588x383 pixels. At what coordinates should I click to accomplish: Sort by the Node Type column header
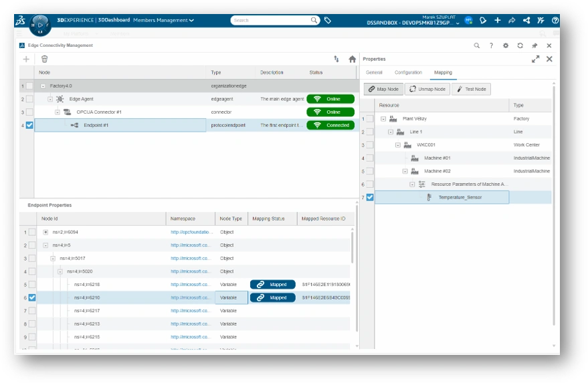231,219
